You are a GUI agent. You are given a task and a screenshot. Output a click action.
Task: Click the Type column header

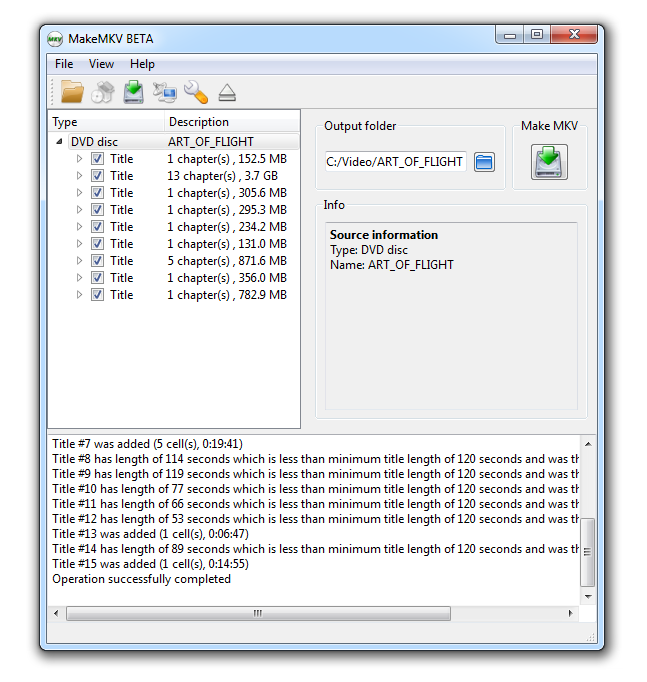(106, 122)
